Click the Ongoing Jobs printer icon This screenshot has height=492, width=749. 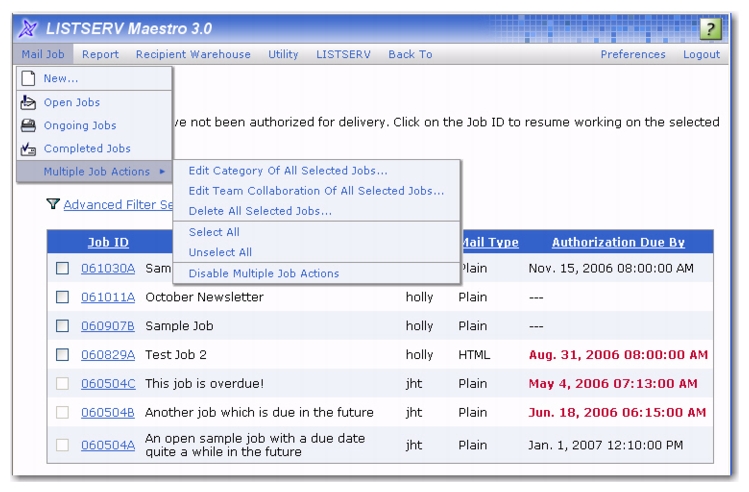[28, 126]
